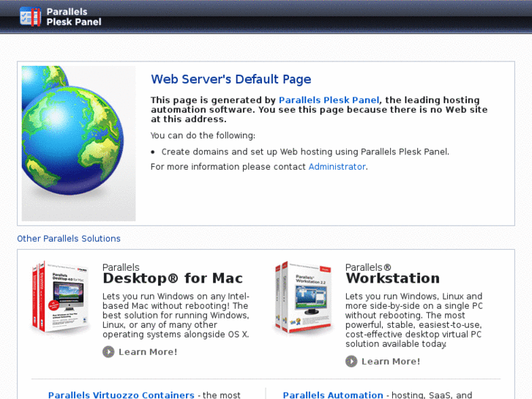This screenshot has height=399, width=532.
Task: Click the globe illustration image
Action: click(78, 143)
